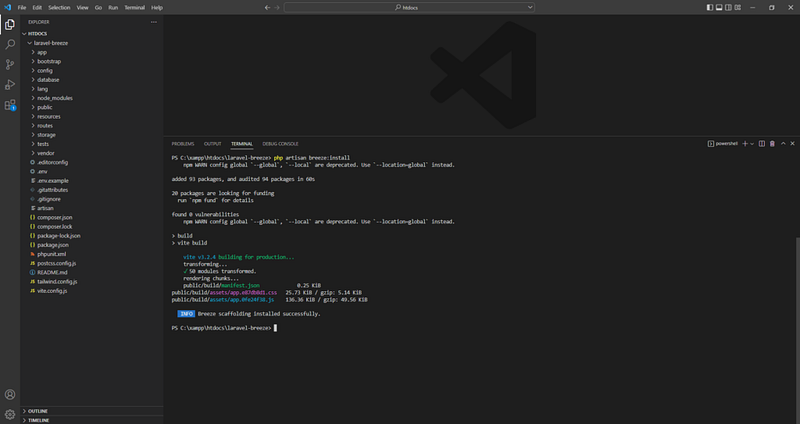Expand the bootstrap folder
The image size is (800, 424).
coord(92,61)
